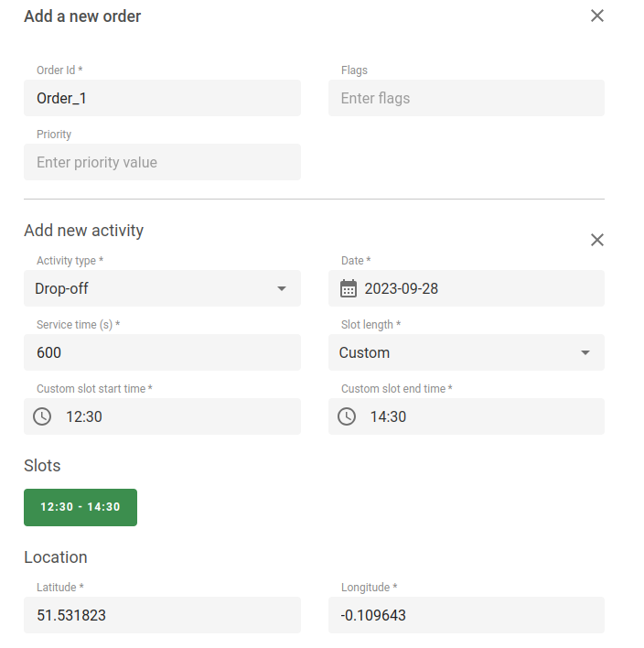Expand the Slot length dropdown arrow
This screenshot has width=644, height=648.
click(x=585, y=353)
